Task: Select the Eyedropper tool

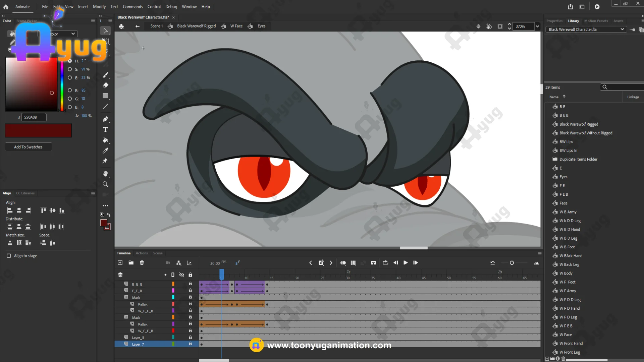Action: click(105, 150)
